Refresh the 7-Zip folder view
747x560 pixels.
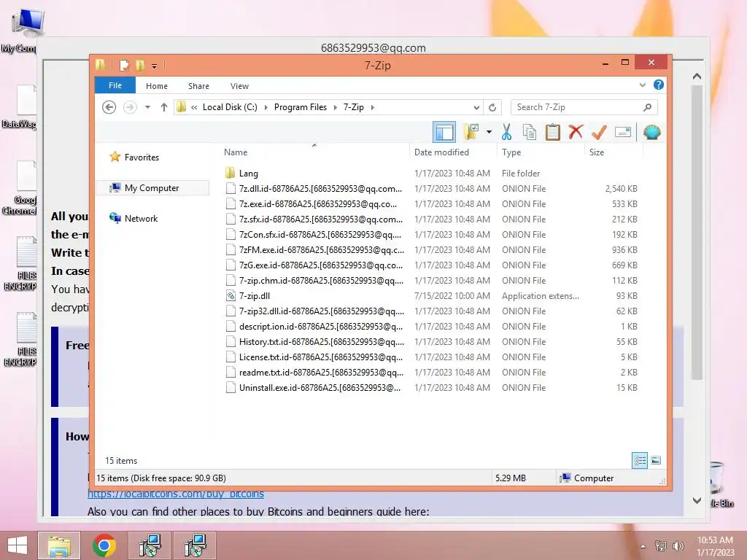point(492,108)
